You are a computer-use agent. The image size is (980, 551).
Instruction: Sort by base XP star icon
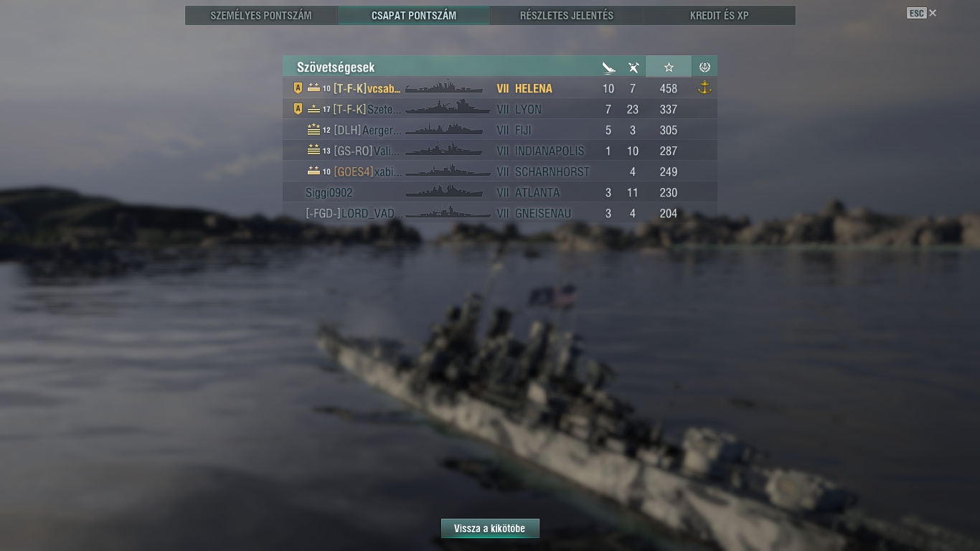point(669,67)
